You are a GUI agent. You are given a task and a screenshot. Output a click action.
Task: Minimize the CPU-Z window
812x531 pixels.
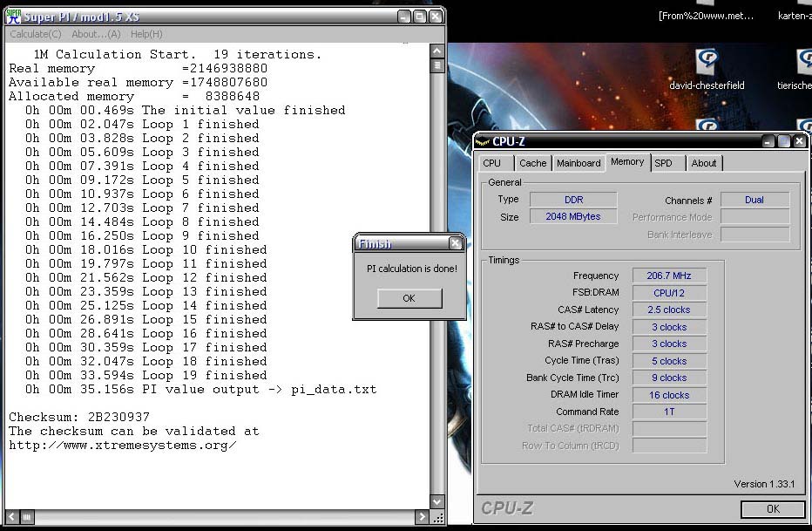tap(768, 141)
